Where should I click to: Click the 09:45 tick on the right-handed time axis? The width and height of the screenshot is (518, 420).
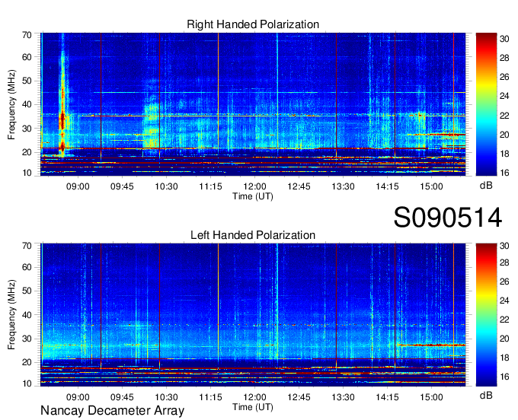point(122,186)
